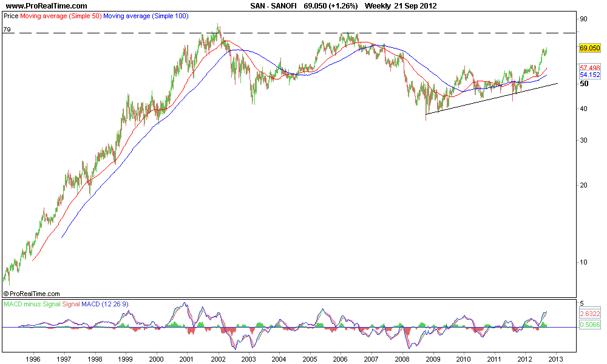Click the 2011 year label
Viewport: 607px width, 364px height.
[x=494, y=359]
